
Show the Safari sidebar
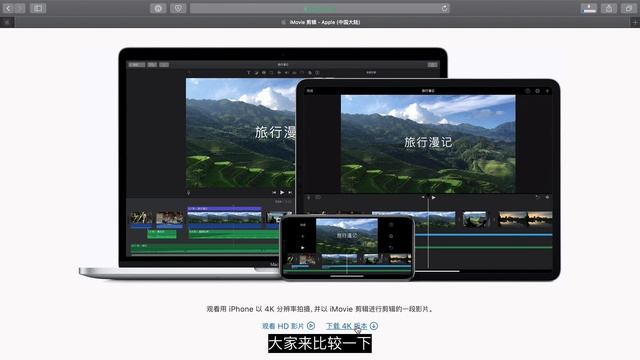(x=38, y=8)
